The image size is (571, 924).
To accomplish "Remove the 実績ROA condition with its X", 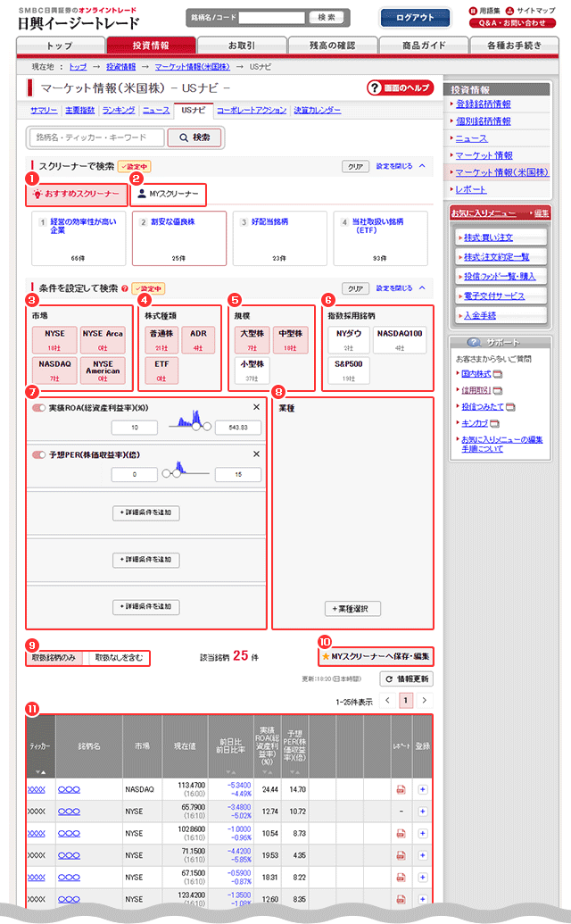I will [x=257, y=408].
